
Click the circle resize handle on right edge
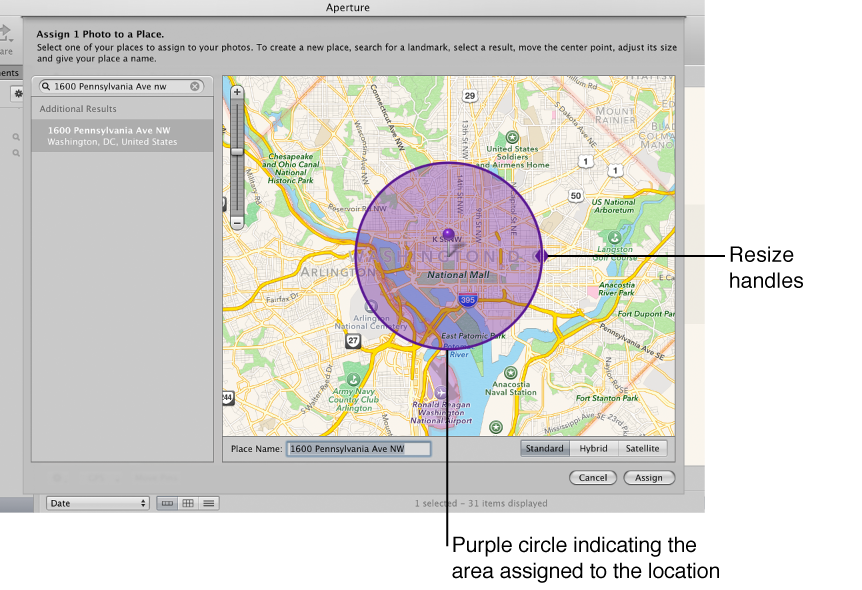(x=540, y=256)
